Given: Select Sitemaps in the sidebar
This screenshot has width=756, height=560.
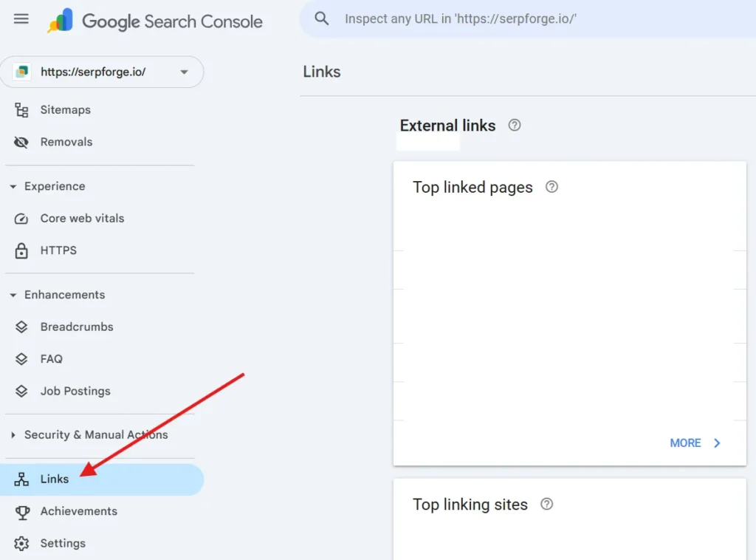Looking at the screenshot, I should [x=65, y=109].
